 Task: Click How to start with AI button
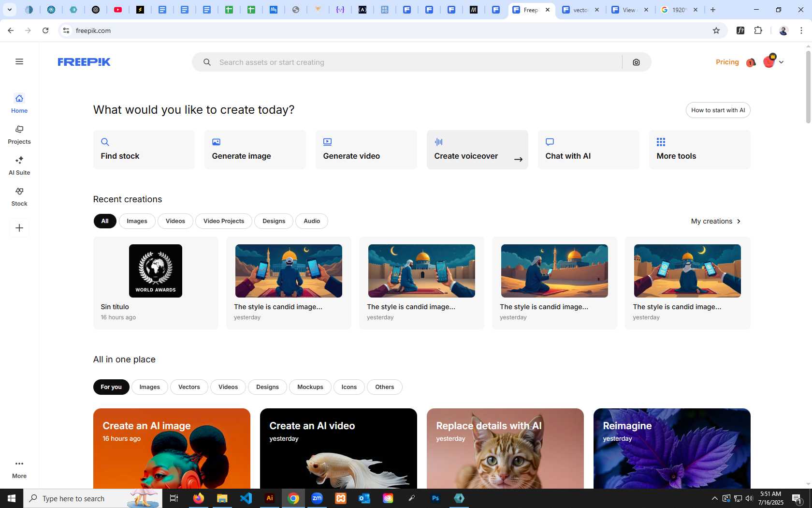[718, 110]
